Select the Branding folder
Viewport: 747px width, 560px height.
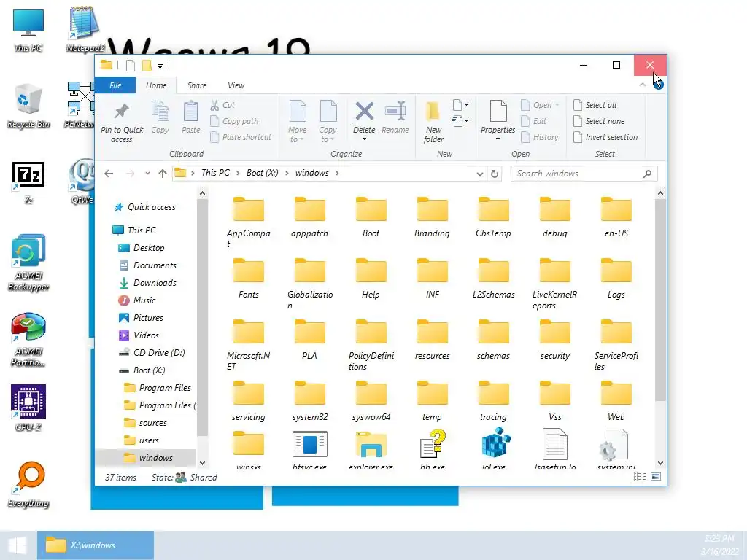coord(432,217)
